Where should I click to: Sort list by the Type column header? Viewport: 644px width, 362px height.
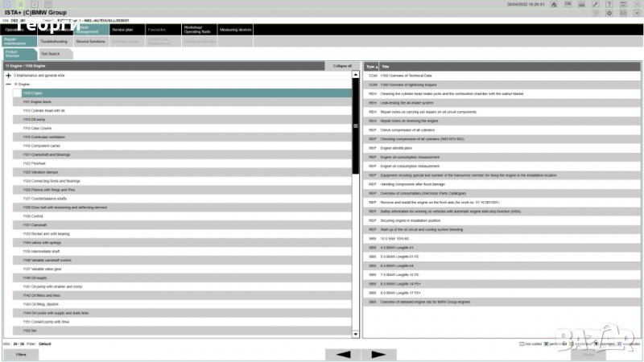372,67
